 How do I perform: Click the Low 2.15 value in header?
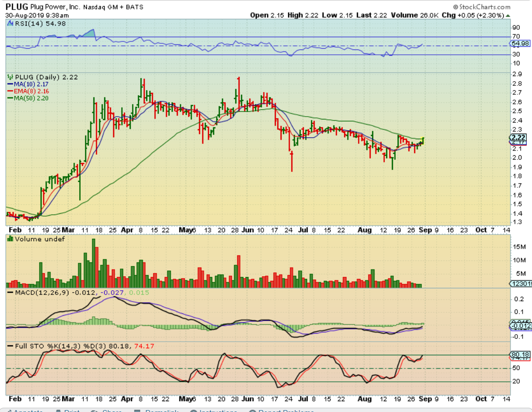click(337, 15)
